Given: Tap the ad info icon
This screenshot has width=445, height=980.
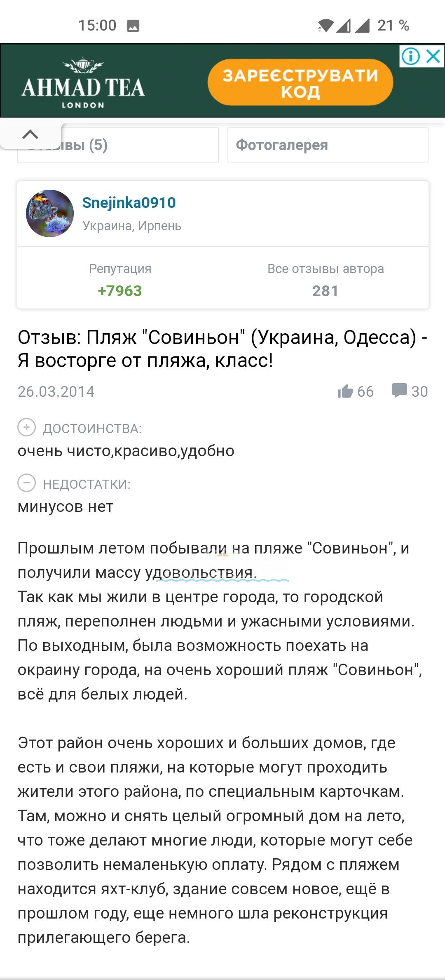Looking at the screenshot, I should pos(410,56).
